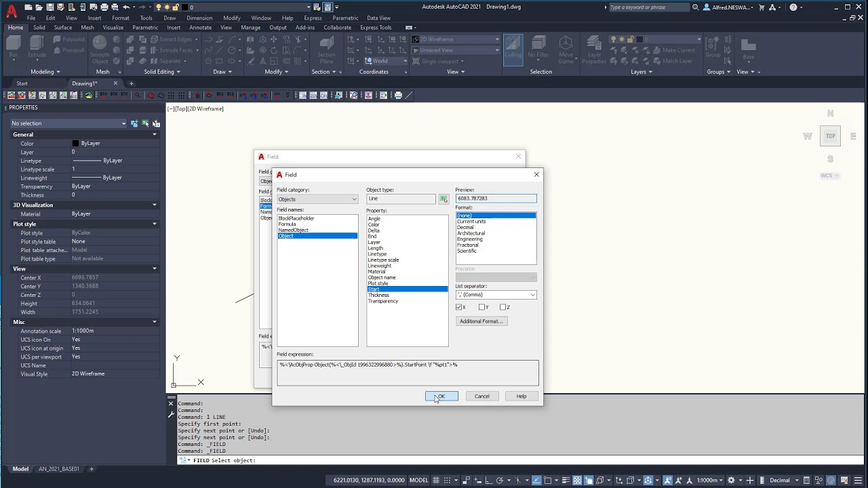This screenshot has height=488, width=868.
Task: Click the command line customize wrench icon
Action: click(x=171, y=414)
